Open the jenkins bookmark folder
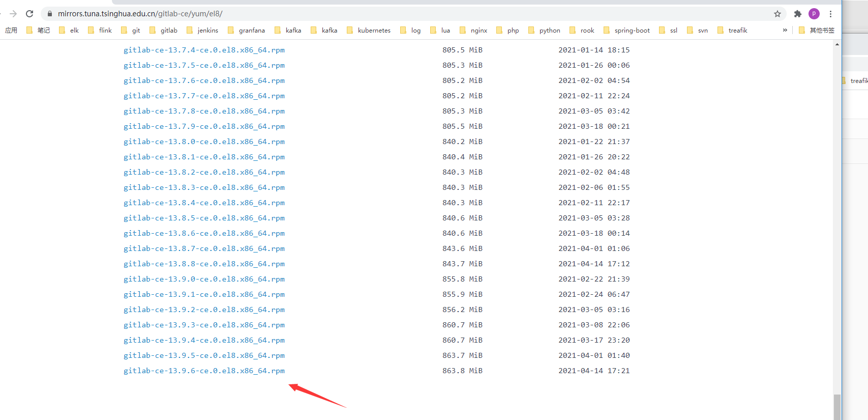 coord(202,30)
